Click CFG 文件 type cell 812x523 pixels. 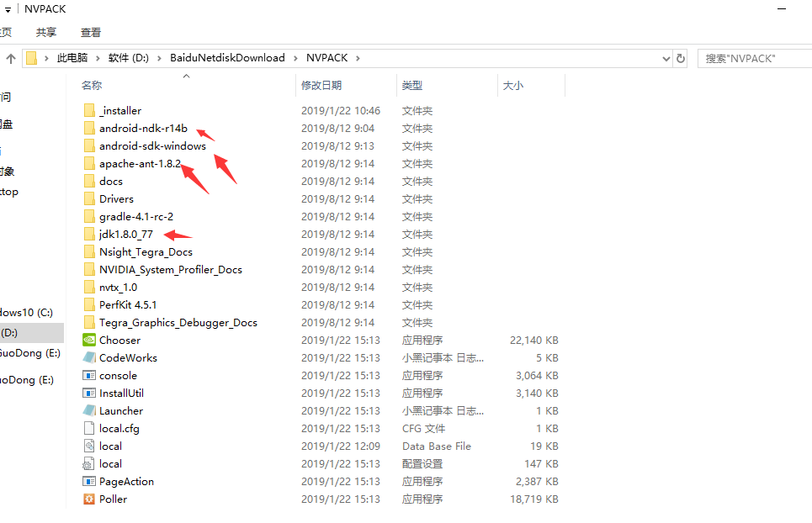(x=423, y=428)
